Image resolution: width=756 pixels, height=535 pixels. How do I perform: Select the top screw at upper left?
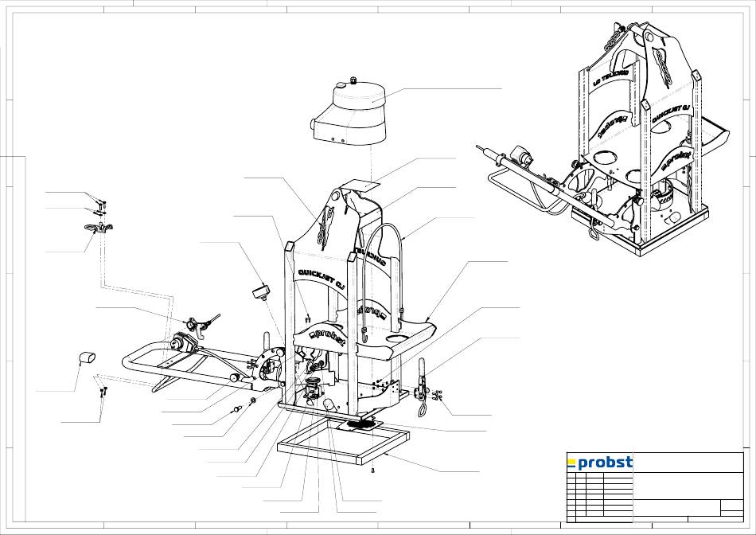coord(102,200)
